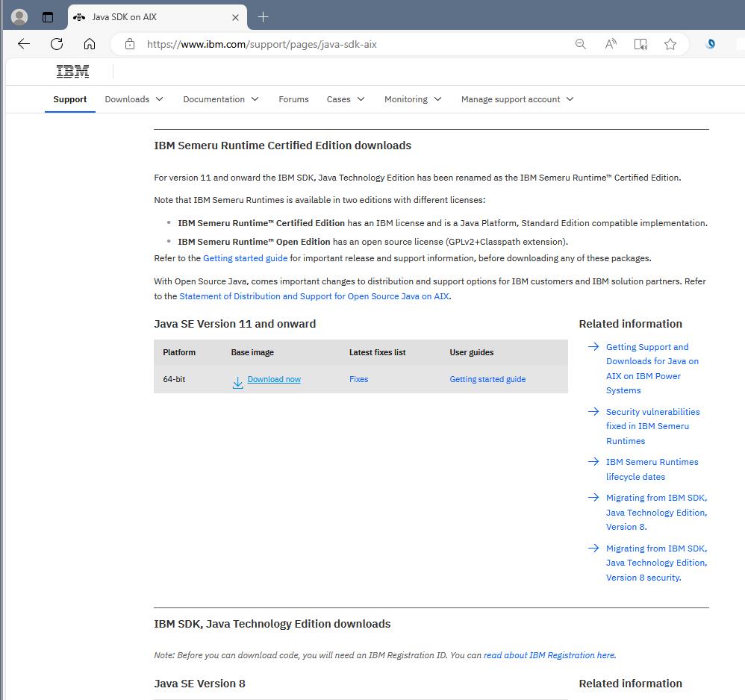The image size is (745, 700).
Task: Open the immersive reader icon
Action: [x=640, y=44]
